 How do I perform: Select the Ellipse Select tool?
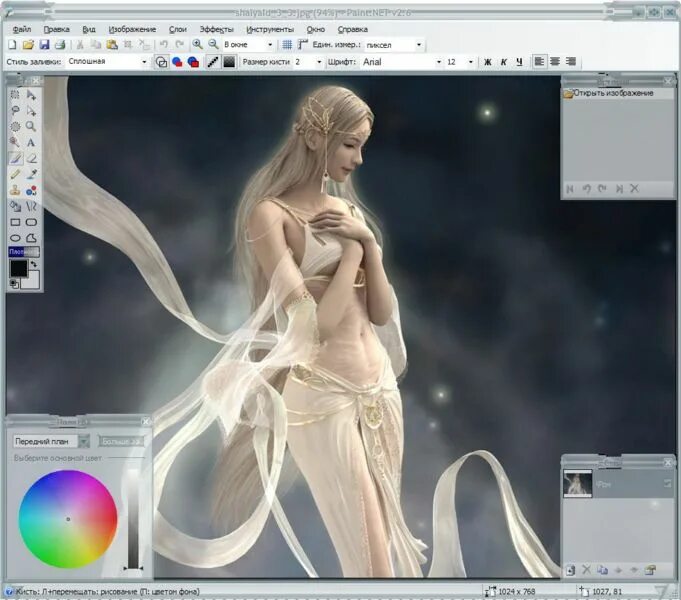(15, 126)
